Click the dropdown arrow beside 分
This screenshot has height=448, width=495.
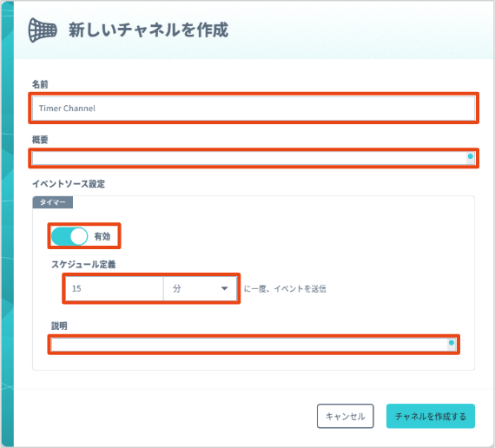coord(224,288)
